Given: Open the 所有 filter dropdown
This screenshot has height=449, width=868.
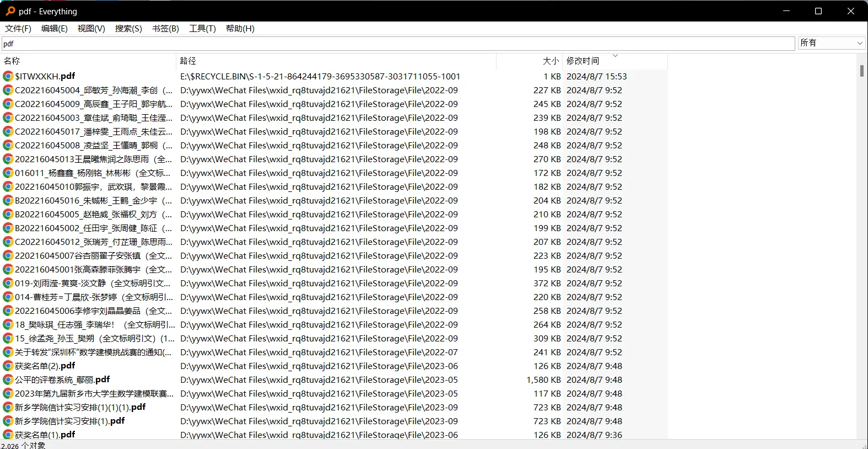Looking at the screenshot, I should tap(831, 43).
